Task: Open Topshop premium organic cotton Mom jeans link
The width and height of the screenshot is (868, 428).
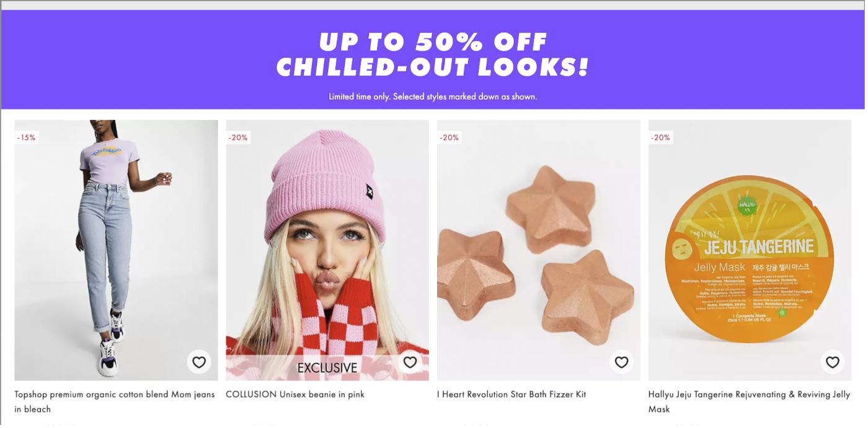Action: (115, 402)
